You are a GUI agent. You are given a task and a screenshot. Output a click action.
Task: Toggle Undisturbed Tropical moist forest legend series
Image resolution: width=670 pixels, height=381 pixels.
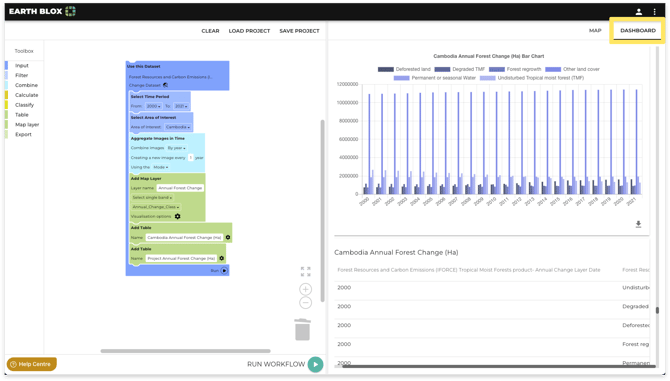click(532, 78)
